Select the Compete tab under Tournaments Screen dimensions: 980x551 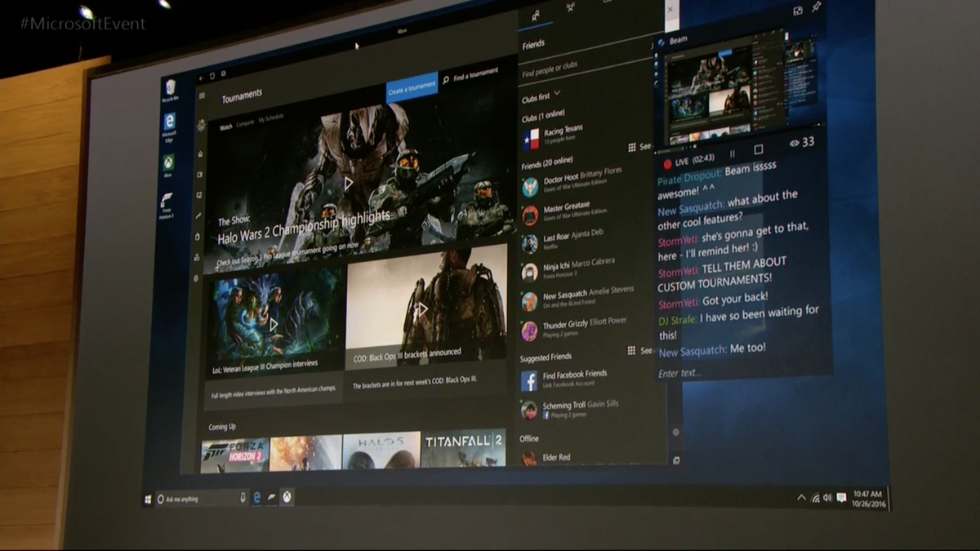coord(244,124)
